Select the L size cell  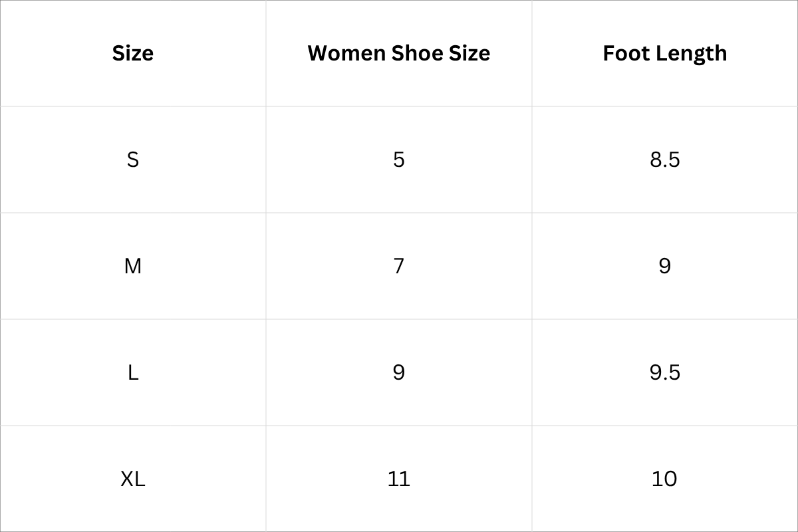(x=133, y=372)
